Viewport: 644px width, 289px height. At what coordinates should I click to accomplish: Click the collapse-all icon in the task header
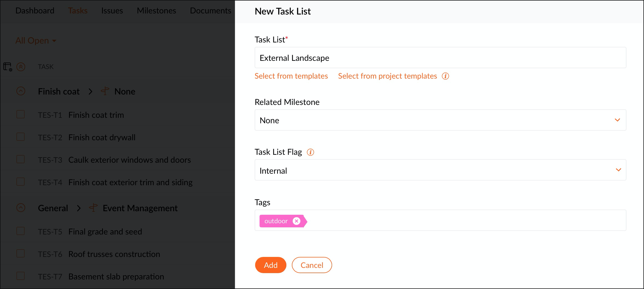tap(21, 67)
